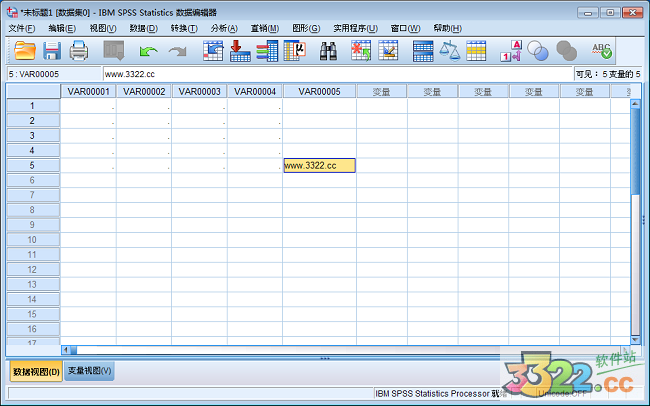The width and height of the screenshot is (650, 406).
Task: Click the Save floppy disk icon
Action: (x=52, y=50)
